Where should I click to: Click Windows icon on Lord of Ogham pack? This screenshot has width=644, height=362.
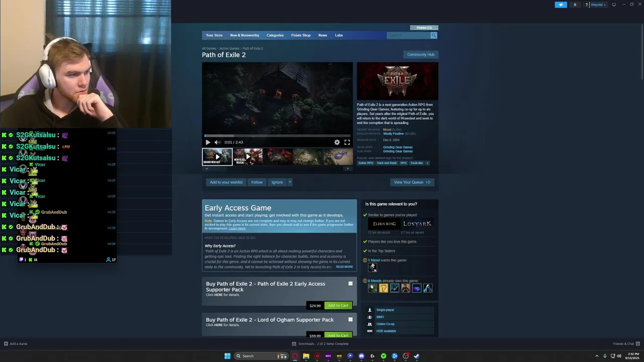(x=351, y=319)
